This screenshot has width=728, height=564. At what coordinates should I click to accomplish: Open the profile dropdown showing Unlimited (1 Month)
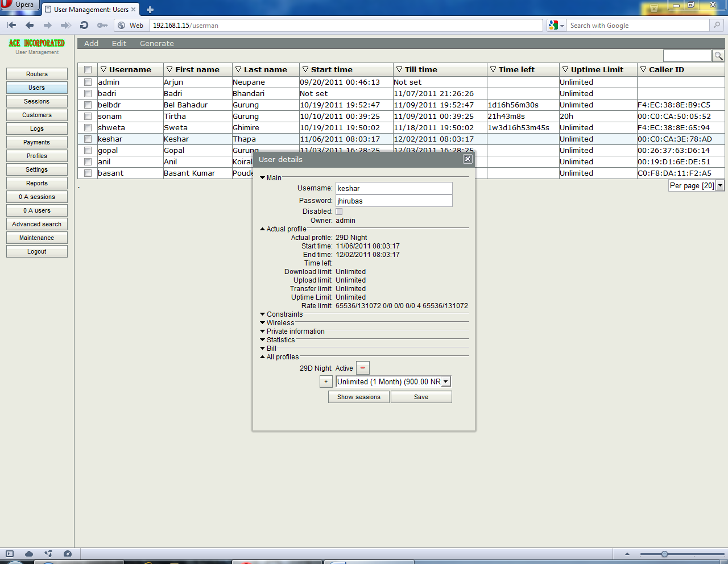click(394, 381)
